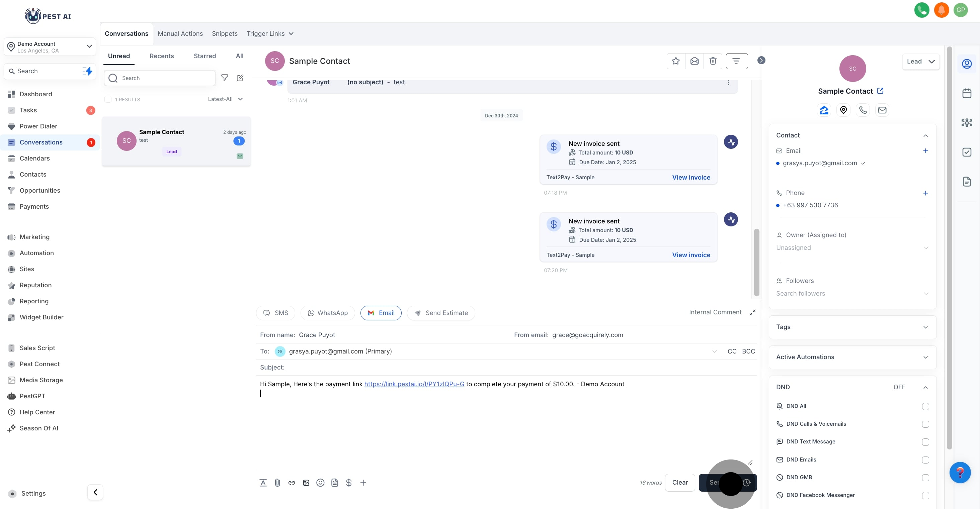
Task: Click the green phone dialer icon
Action: (x=921, y=10)
